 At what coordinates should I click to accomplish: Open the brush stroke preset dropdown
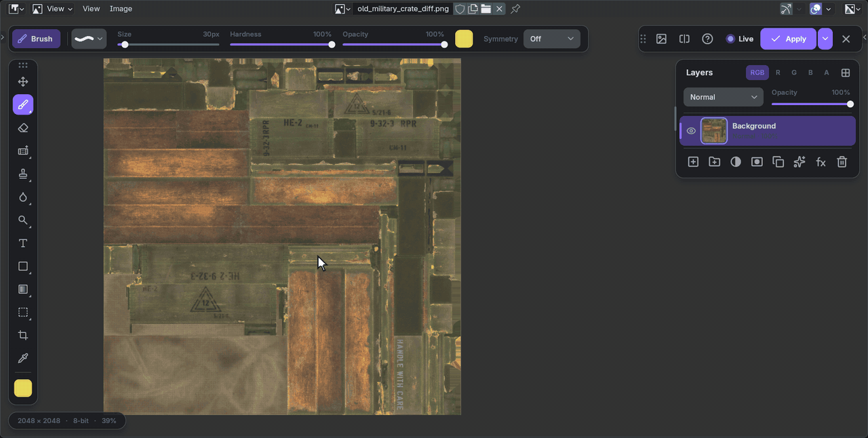click(89, 39)
